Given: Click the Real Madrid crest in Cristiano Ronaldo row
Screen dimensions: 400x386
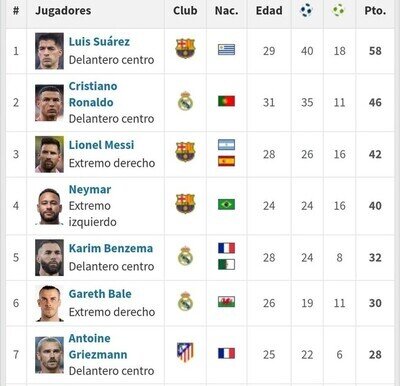Looking at the screenshot, I should pyautogui.click(x=185, y=101).
